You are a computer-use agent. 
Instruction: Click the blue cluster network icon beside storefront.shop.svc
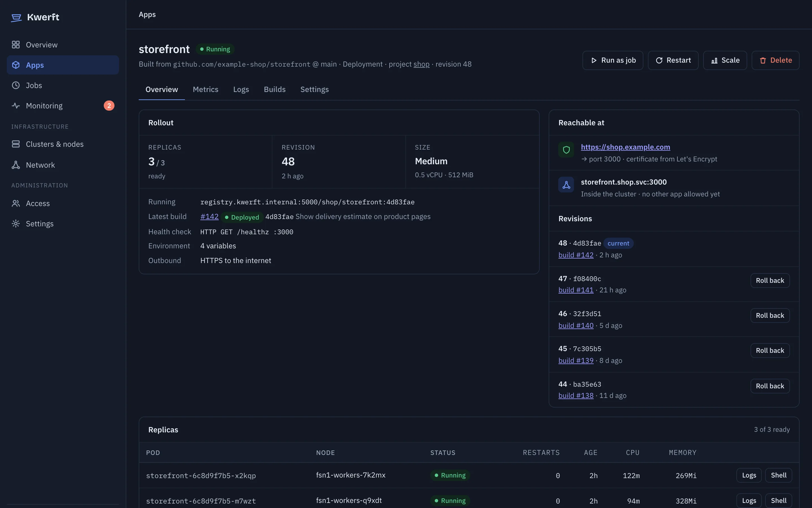(566, 185)
